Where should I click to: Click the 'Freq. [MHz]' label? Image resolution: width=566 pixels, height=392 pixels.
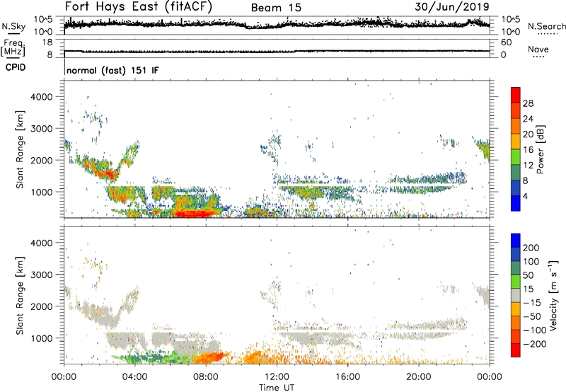pos(13,48)
